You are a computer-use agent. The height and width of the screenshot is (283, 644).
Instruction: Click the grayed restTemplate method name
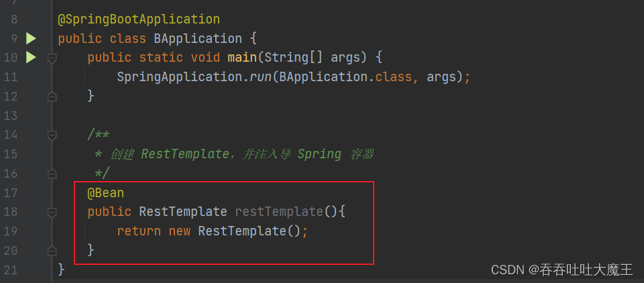279,212
